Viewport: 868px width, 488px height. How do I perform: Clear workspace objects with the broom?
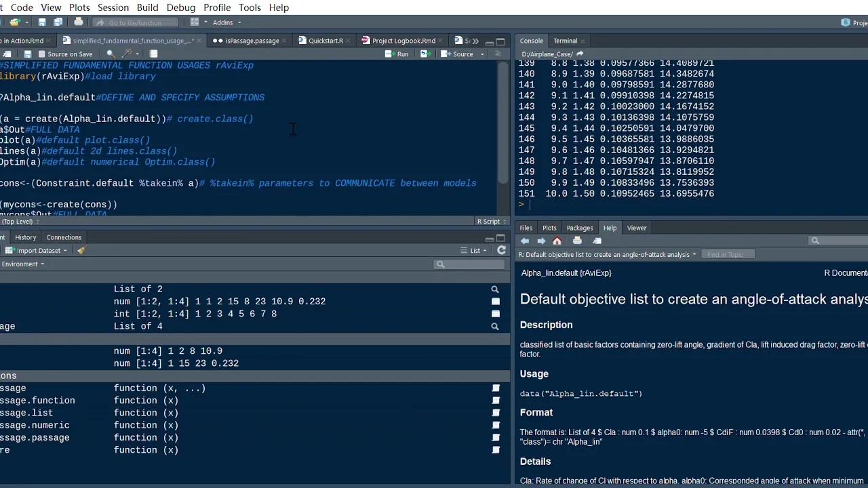(x=81, y=251)
